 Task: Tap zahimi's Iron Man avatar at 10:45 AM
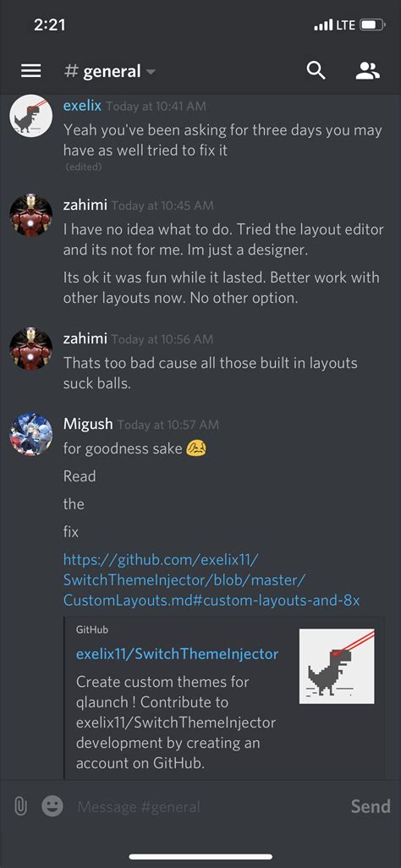(x=31, y=216)
